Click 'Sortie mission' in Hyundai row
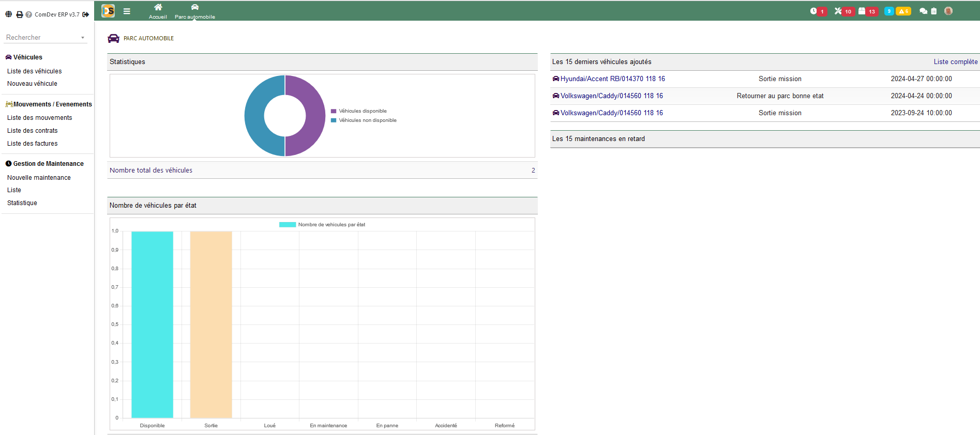Image resolution: width=980 pixels, height=435 pixels. (780, 79)
